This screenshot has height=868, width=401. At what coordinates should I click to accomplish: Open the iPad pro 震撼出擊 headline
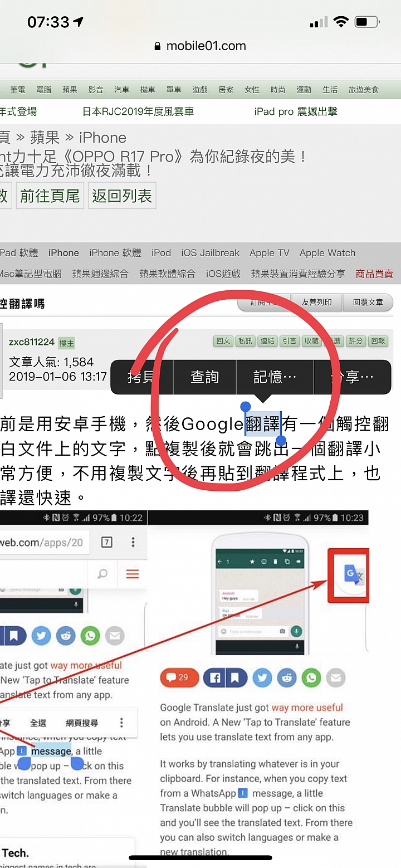point(296,111)
